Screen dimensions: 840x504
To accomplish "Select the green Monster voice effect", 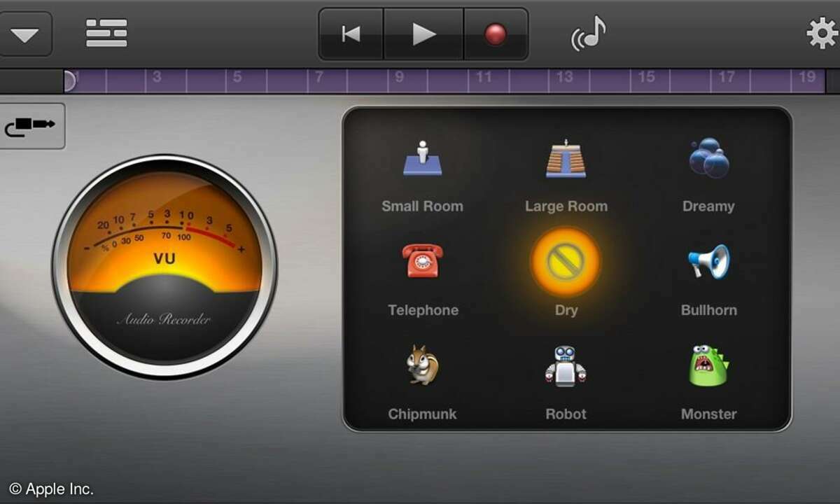I will pos(708,366).
